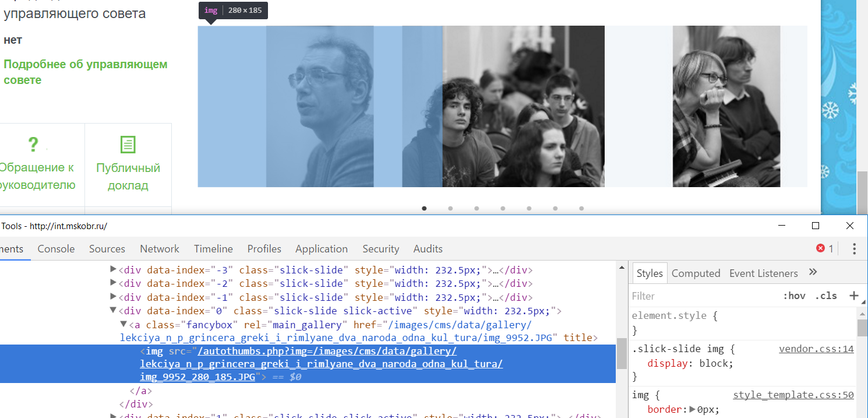Expand div with data-index="-2"

[114, 283]
